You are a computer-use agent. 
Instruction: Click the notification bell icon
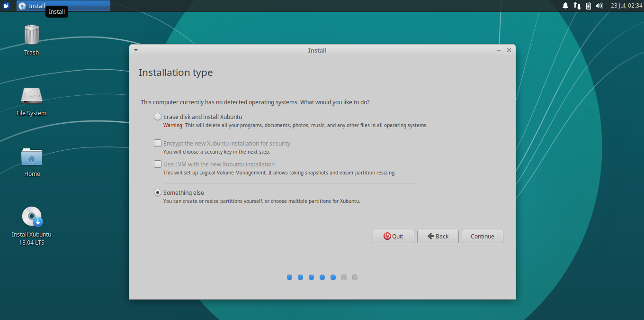pos(565,6)
